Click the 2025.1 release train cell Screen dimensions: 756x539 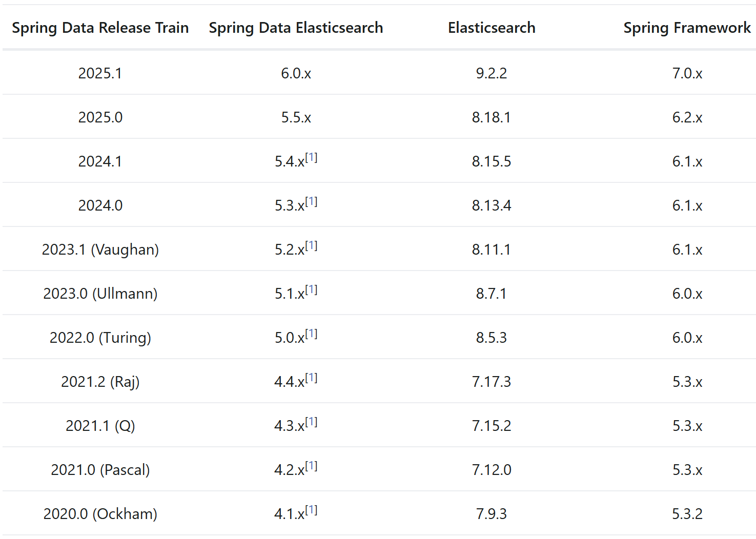click(100, 73)
